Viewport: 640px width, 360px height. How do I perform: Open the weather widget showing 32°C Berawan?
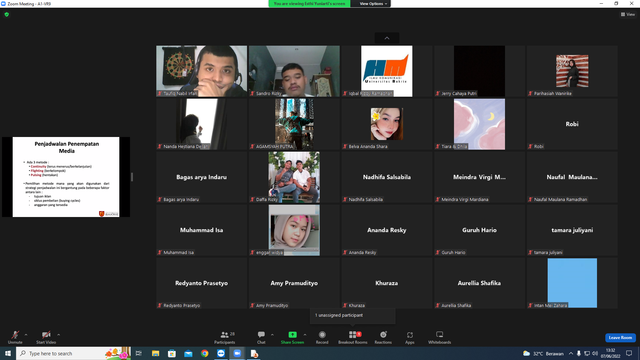tap(543, 353)
